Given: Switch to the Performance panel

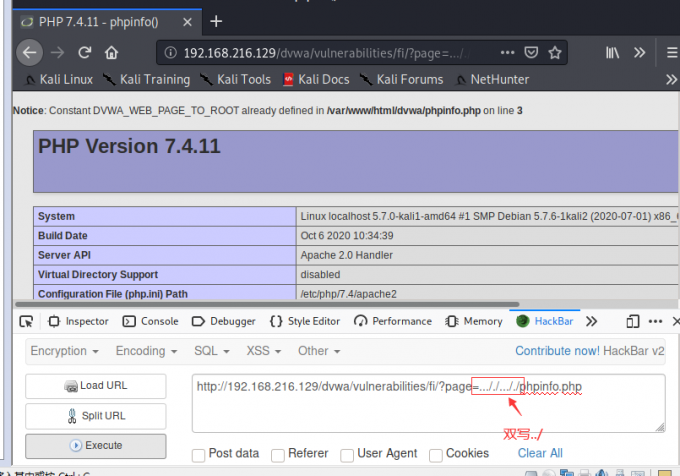Looking at the screenshot, I should 393,321.
